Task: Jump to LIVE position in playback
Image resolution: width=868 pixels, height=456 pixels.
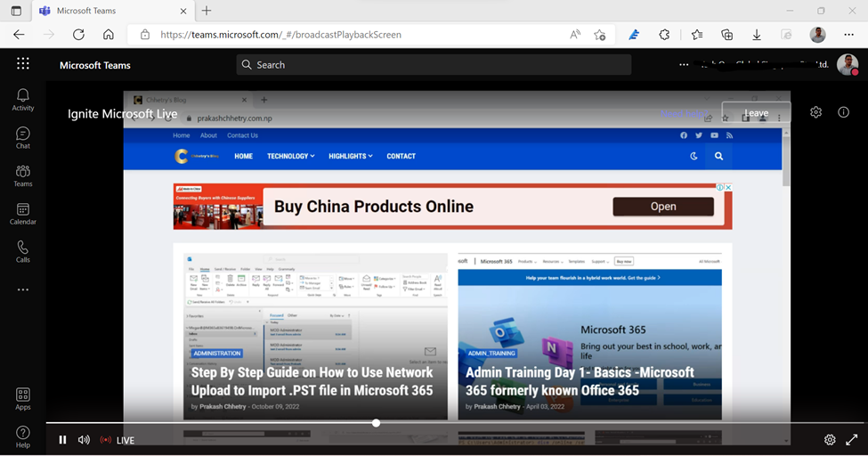Action: [118, 441]
